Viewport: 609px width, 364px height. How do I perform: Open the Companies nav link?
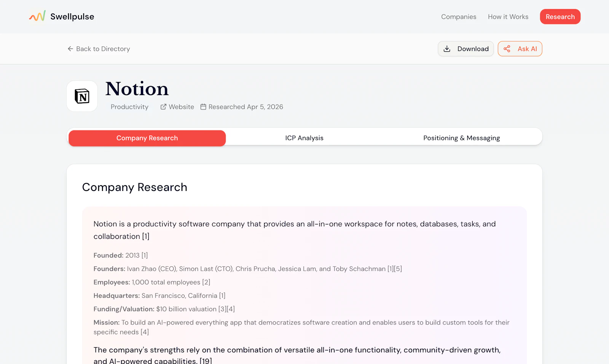(x=459, y=17)
